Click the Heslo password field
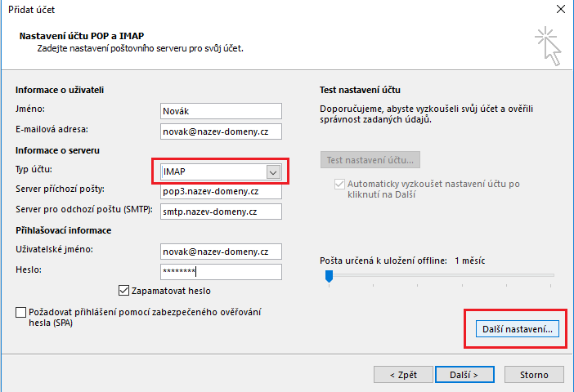 221,271
